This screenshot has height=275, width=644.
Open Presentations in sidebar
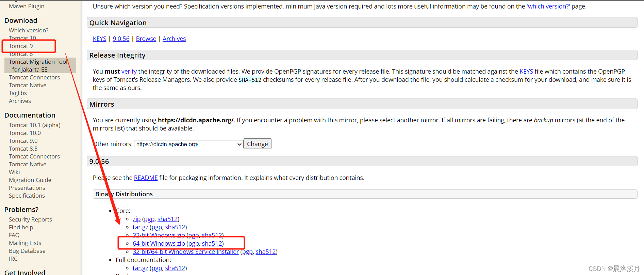coord(27,188)
